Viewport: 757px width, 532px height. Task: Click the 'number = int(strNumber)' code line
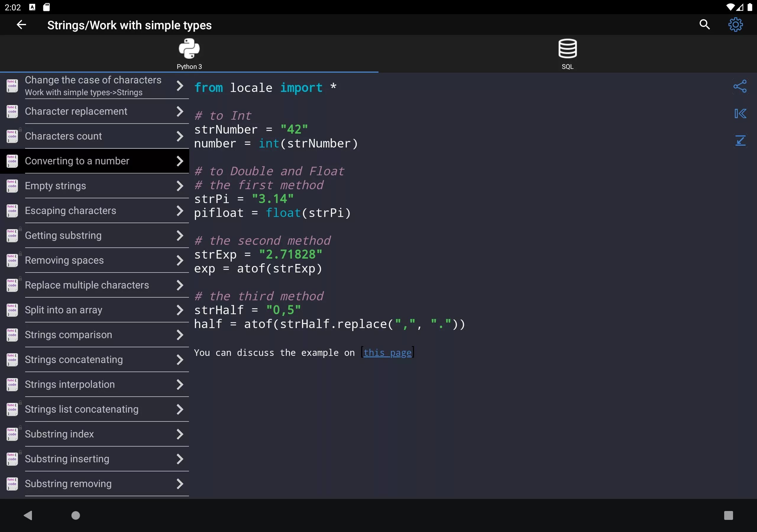(276, 144)
